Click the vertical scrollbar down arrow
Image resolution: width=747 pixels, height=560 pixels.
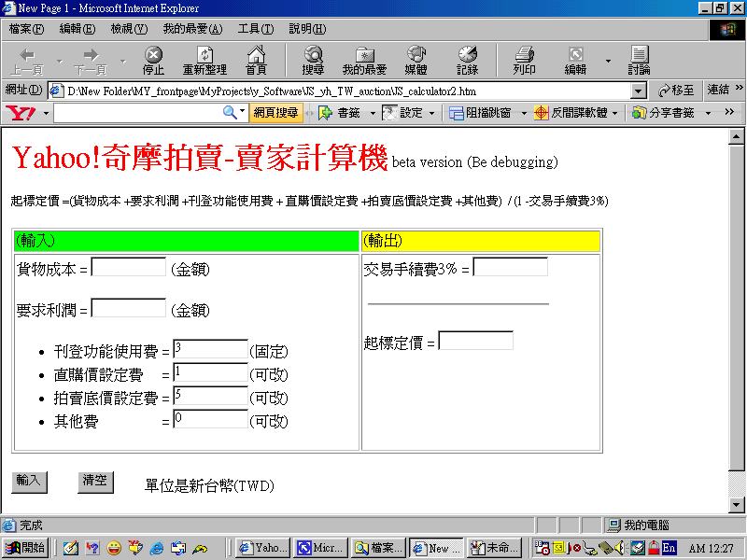point(736,505)
